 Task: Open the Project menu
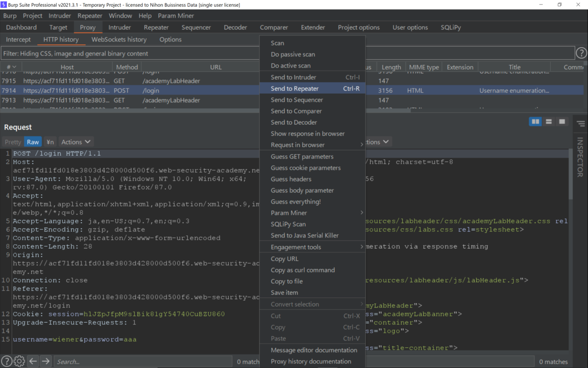(33, 16)
